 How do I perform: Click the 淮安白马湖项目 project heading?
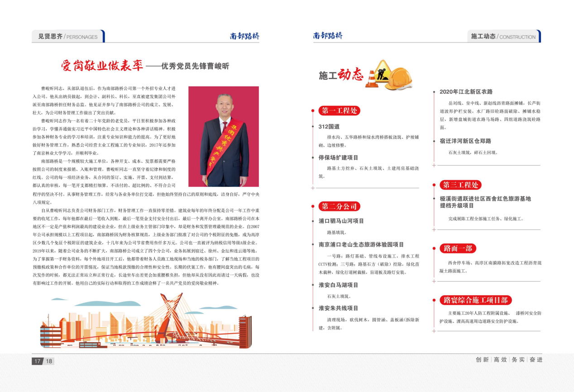338,285
